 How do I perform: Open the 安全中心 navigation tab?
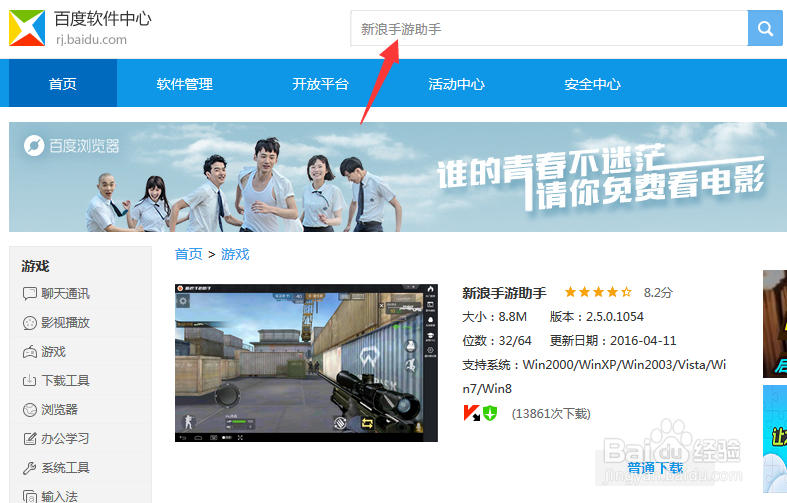[593, 84]
